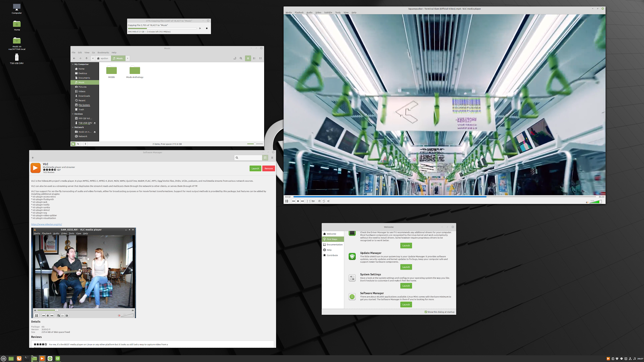Open Trash in the file manager sidebar
The width and height of the screenshot is (644, 362).
[x=81, y=109]
